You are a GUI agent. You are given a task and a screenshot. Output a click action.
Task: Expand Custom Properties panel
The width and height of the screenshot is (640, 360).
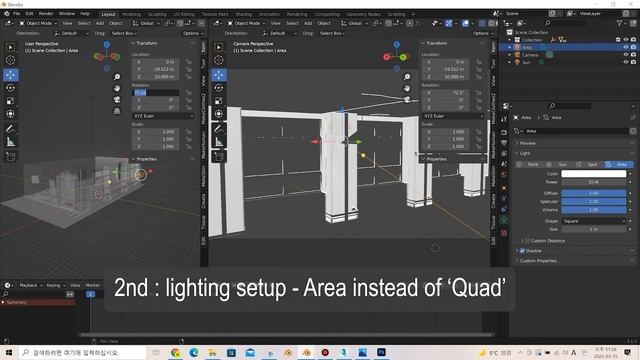[x=538, y=260]
